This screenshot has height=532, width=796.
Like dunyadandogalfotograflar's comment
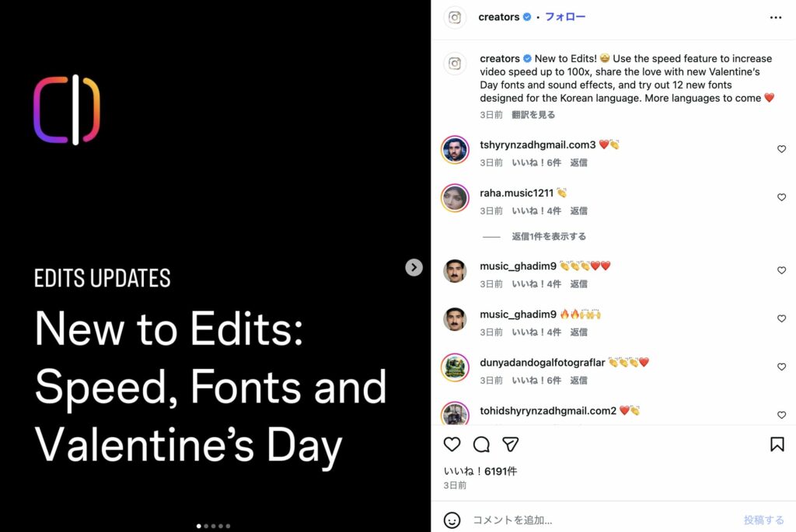click(x=781, y=367)
